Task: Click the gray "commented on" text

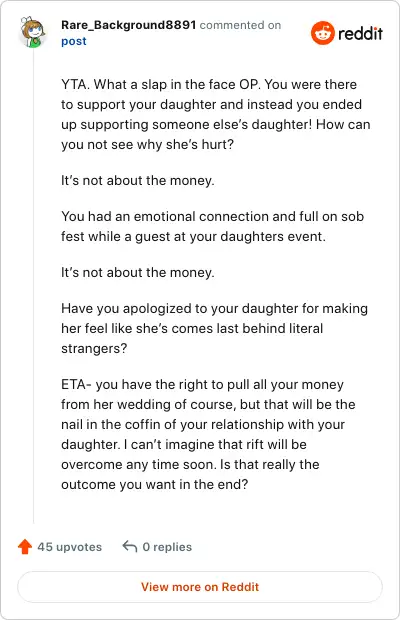Action: (x=240, y=25)
